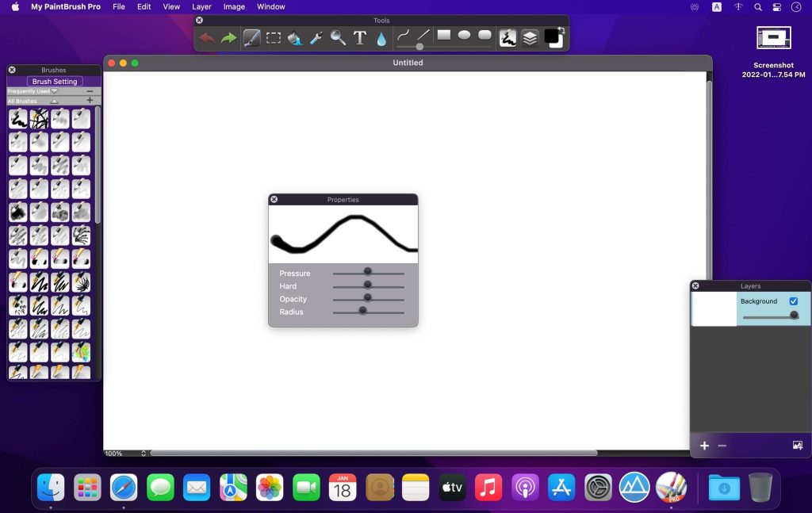812x513 pixels.
Task: Click the black color swatch in Tools
Action: (x=553, y=36)
